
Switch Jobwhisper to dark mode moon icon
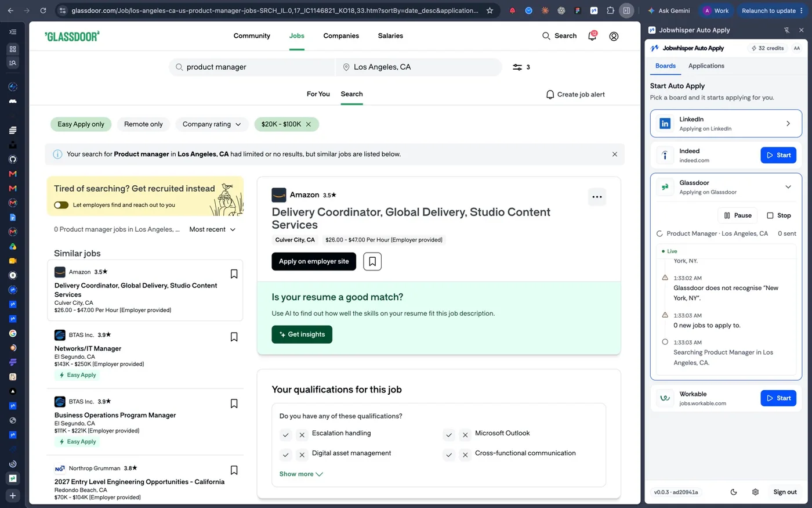pos(734,492)
